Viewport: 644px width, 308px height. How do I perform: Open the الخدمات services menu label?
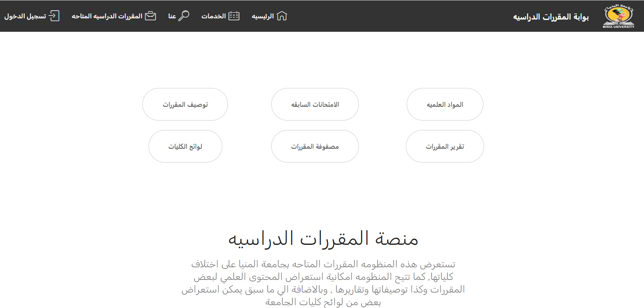point(214,16)
